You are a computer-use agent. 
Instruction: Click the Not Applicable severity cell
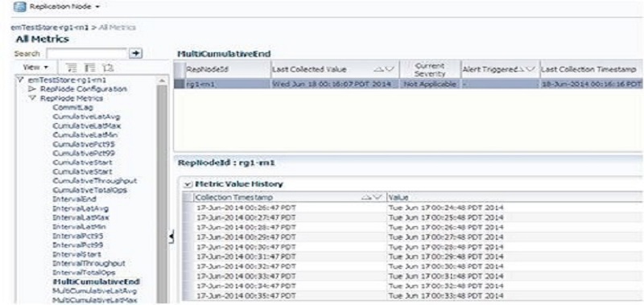pyautogui.click(x=430, y=84)
